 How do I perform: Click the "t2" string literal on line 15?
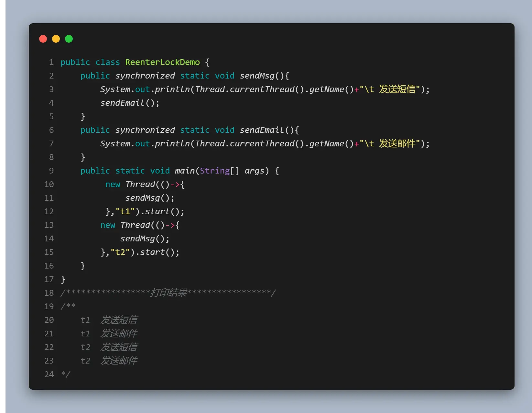[x=120, y=252]
